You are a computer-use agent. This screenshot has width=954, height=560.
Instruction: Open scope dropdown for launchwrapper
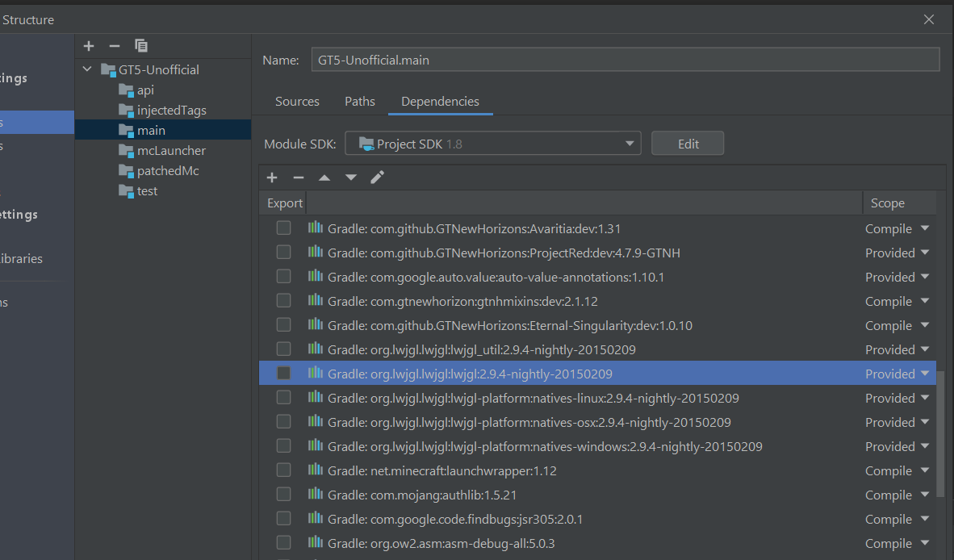coord(925,470)
